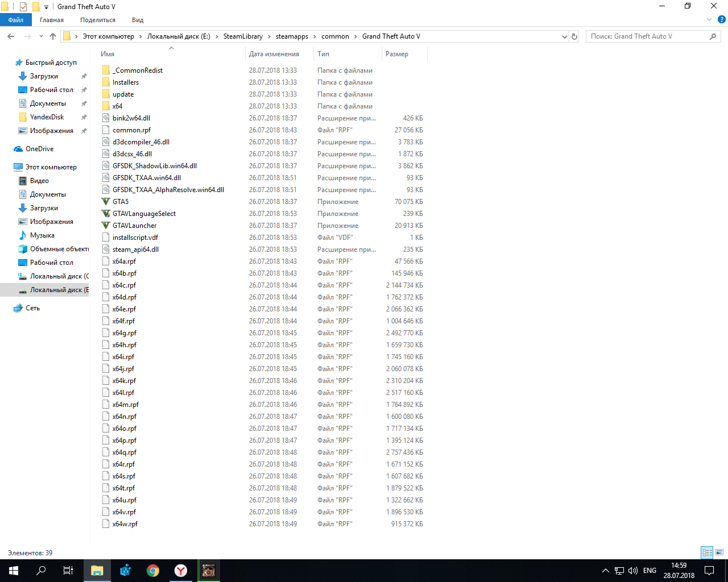Image resolution: width=728 pixels, height=582 pixels.
Task: Open Google Chrome from the taskbar
Action: [x=153, y=571]
